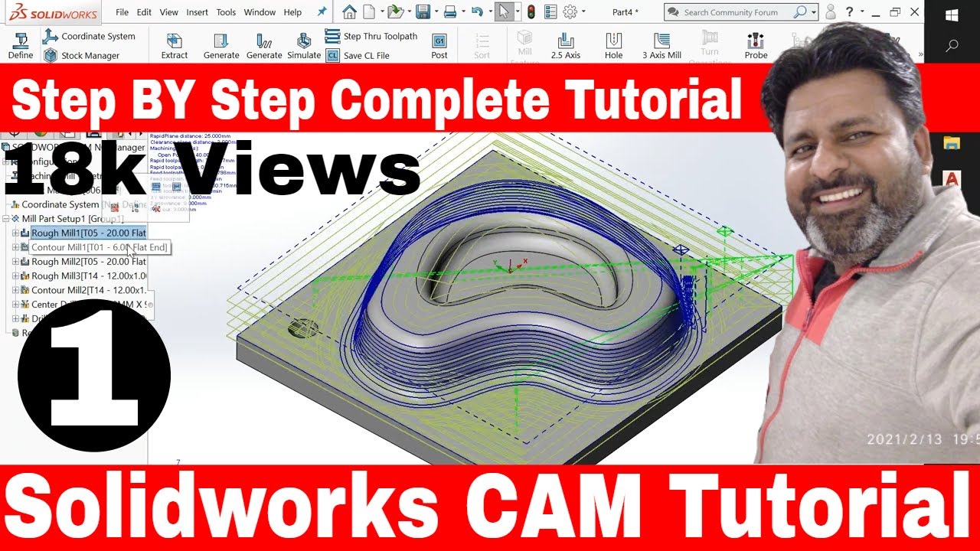Image resolution: width=980 pixels, height=551 pixels.
Task: Expand Rough Mill3 tree node
Action: tap(15, 275)
